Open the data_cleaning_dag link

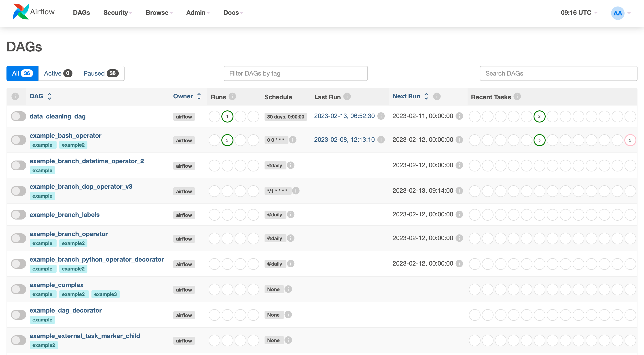[x=57, y=116]
